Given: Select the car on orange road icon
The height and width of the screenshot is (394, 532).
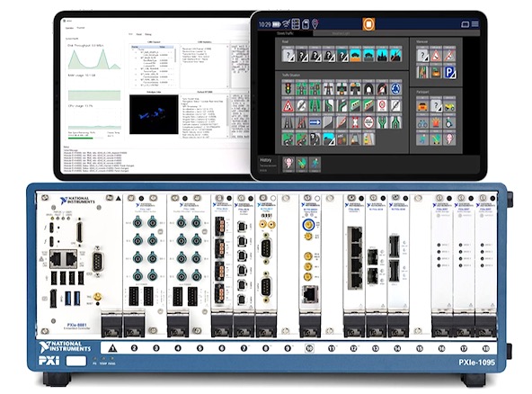Looking at the screenshot, I should [355, 55].
